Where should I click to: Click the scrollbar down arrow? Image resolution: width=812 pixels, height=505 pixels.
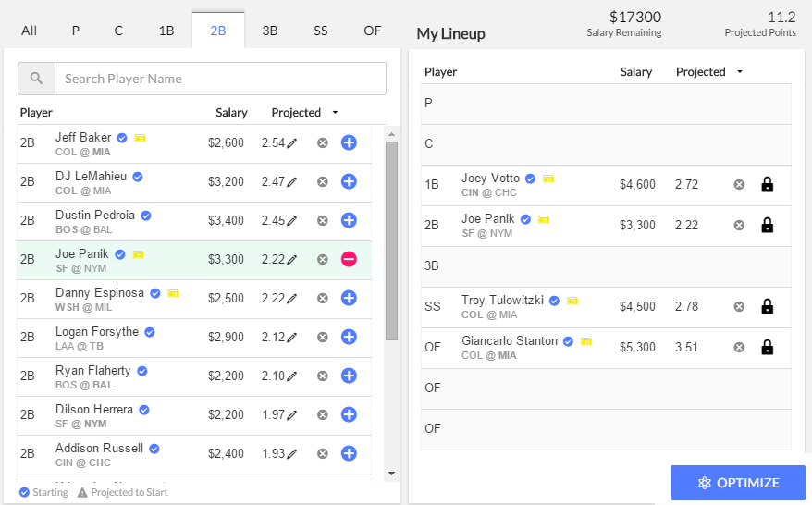coord(391,474)
